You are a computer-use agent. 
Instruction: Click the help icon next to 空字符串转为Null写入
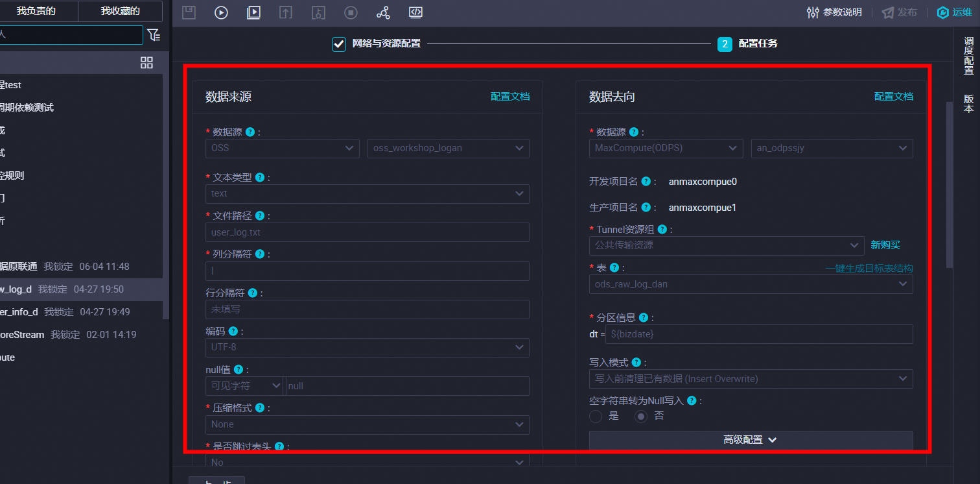(692, 401)
